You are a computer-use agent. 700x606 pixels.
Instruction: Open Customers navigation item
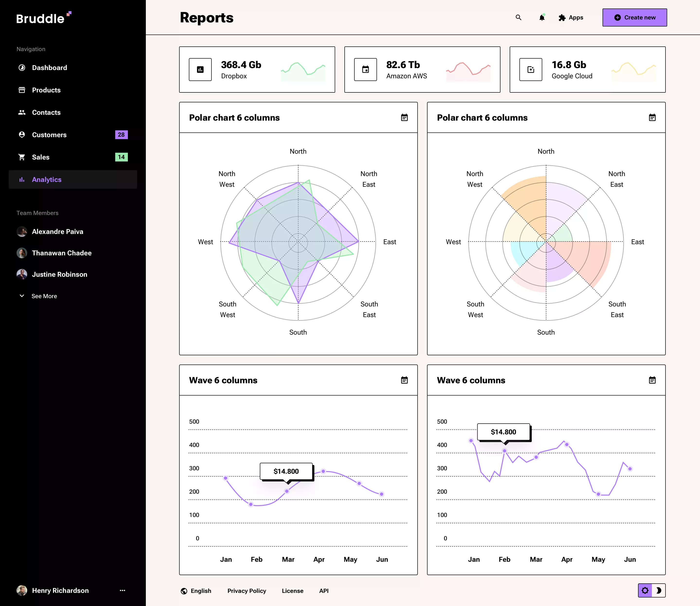[49, 135]
